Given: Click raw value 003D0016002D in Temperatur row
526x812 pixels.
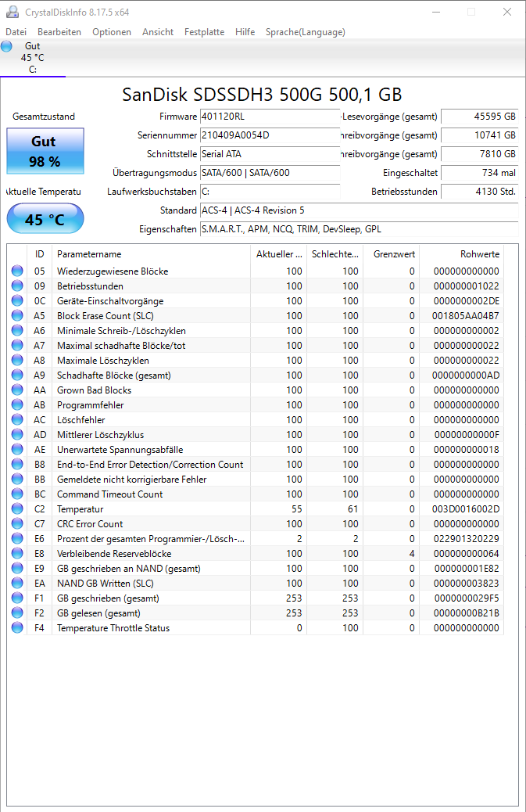Looking at the screenshot, I should pos(466,509).
